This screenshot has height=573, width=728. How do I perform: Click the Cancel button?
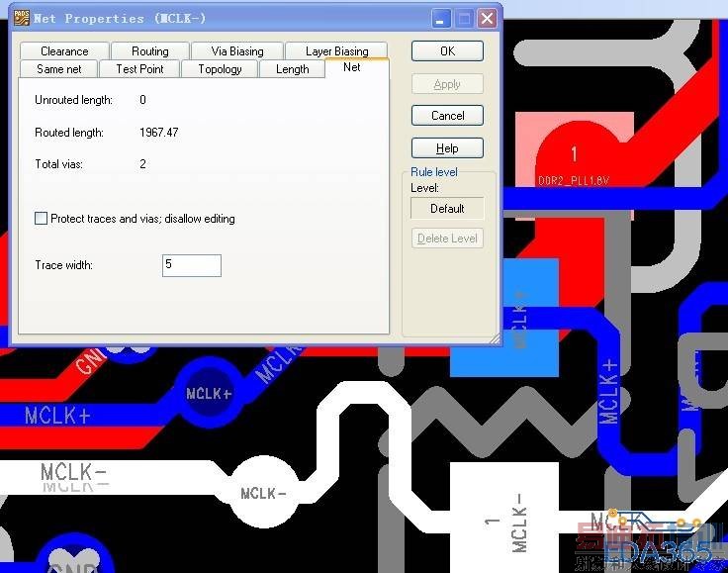click(x=447, y=115)
